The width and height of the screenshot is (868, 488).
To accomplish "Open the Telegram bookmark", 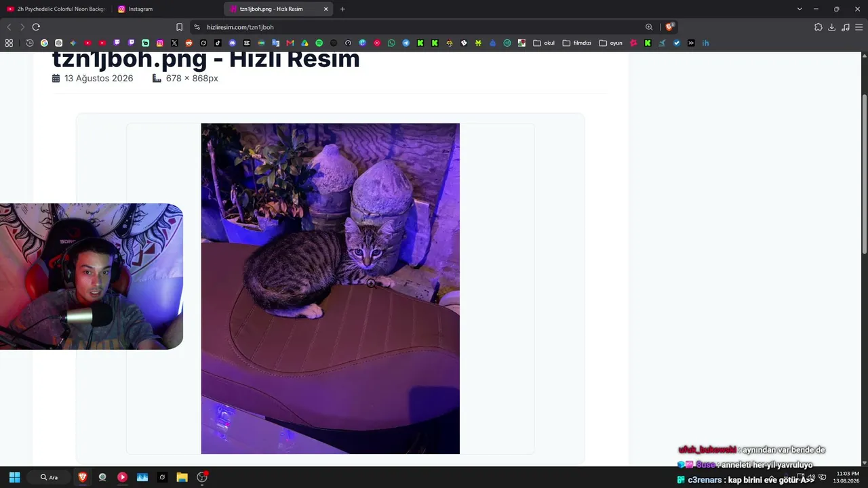I will 406,43.
